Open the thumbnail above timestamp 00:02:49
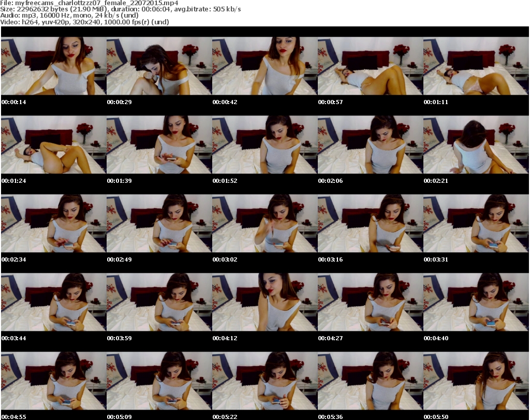Image resolution: width=530 pixels, height=420 pixels. (x=159, y=224)
